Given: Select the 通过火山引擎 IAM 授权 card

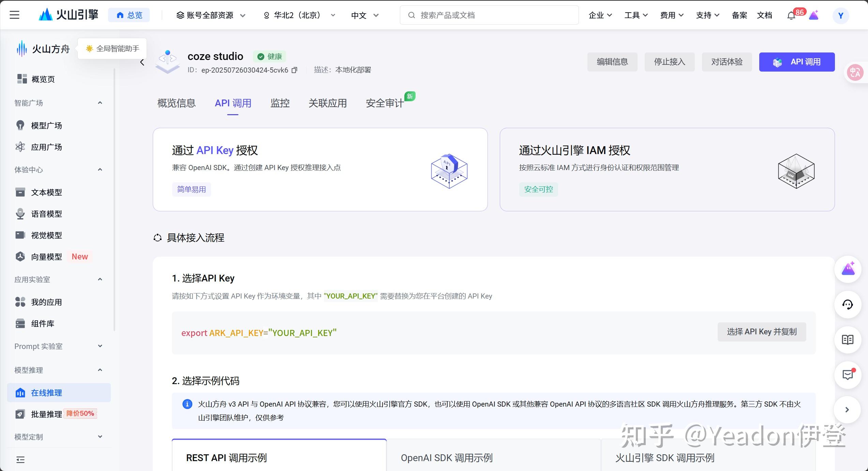Looking at the screenshot, I should pyautogui.click(x=667, y=169).
